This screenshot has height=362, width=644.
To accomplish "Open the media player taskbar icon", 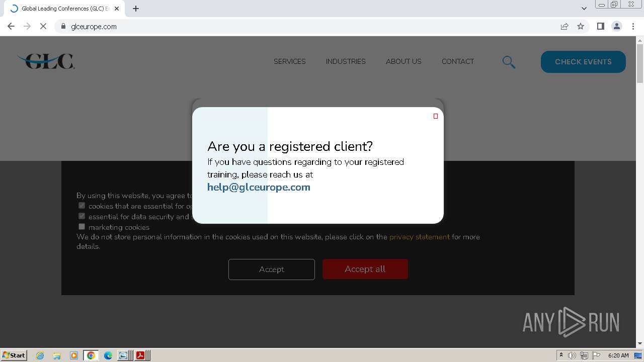I will [x=74, y=355].
